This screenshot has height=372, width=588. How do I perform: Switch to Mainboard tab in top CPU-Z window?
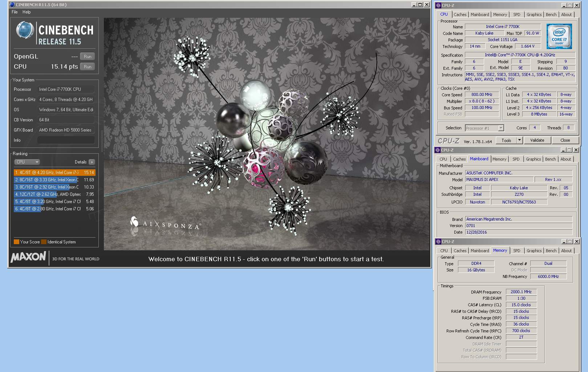(x=480, y=15)
